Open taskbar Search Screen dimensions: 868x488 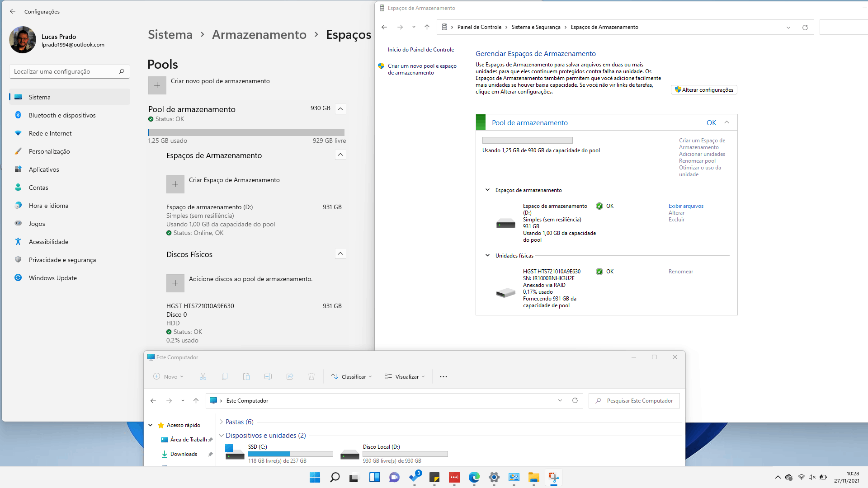point(335,477)
